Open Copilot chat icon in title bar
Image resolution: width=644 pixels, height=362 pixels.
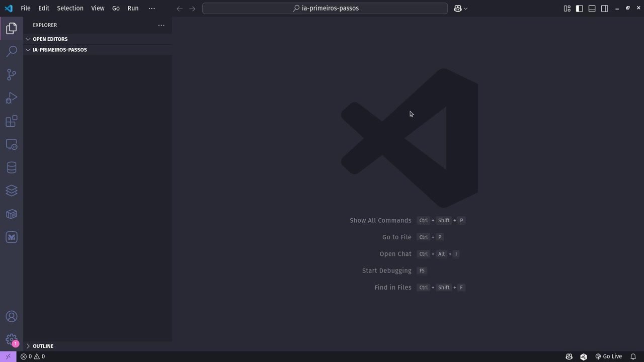(x=457, y=8)
